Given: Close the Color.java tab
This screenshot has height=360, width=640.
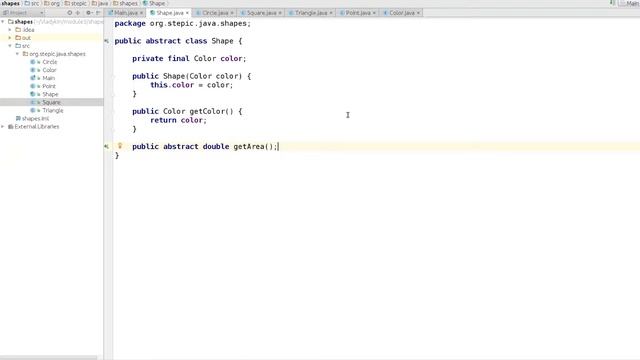Looking at the screenshot, I should click(418, 13).
